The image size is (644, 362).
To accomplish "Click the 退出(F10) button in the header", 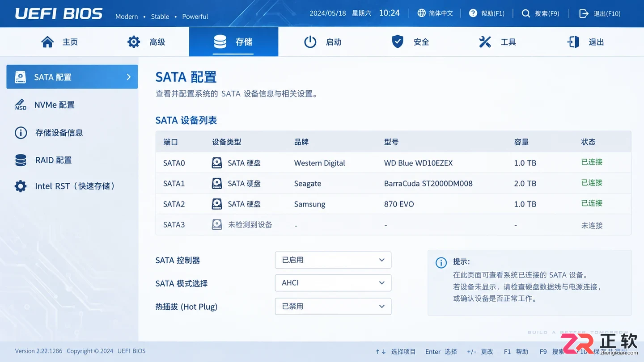I will tap(600, 13).
